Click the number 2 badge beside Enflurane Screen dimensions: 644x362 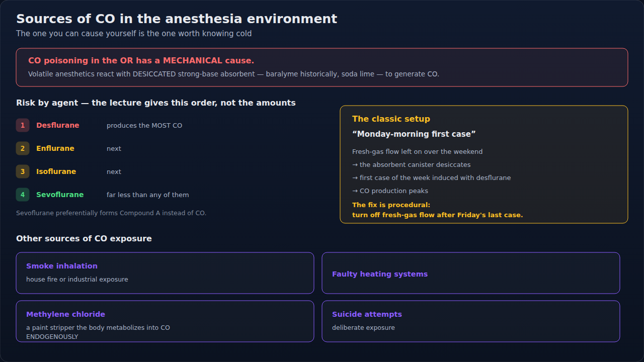coord(23,148)
